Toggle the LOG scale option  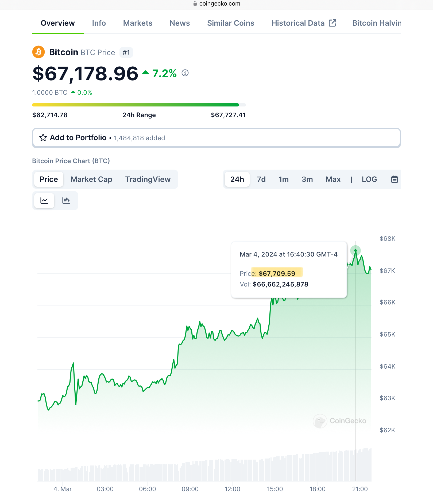(369, 179)
